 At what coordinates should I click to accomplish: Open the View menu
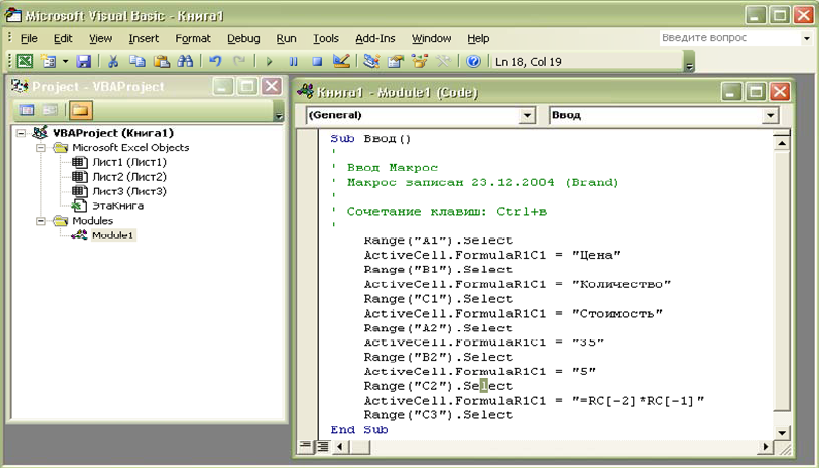pyautogui.click(x=100, y=38)
